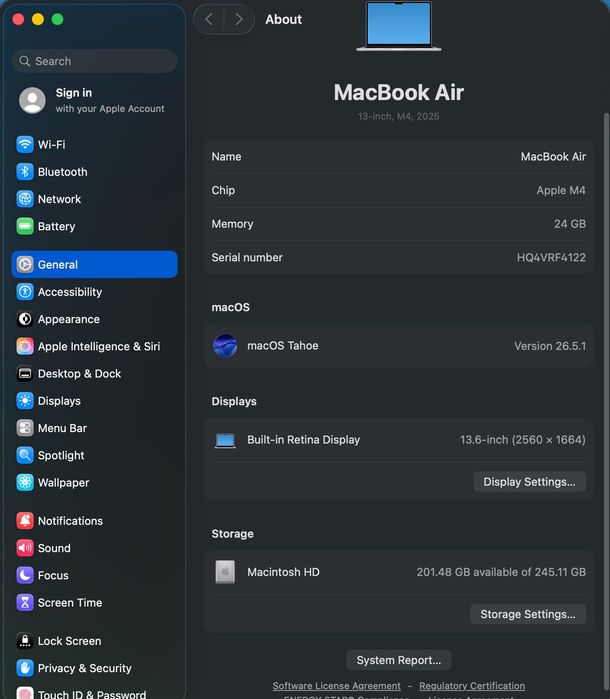
Task: Select the Network globe icon
Action: tap(25, 199)
